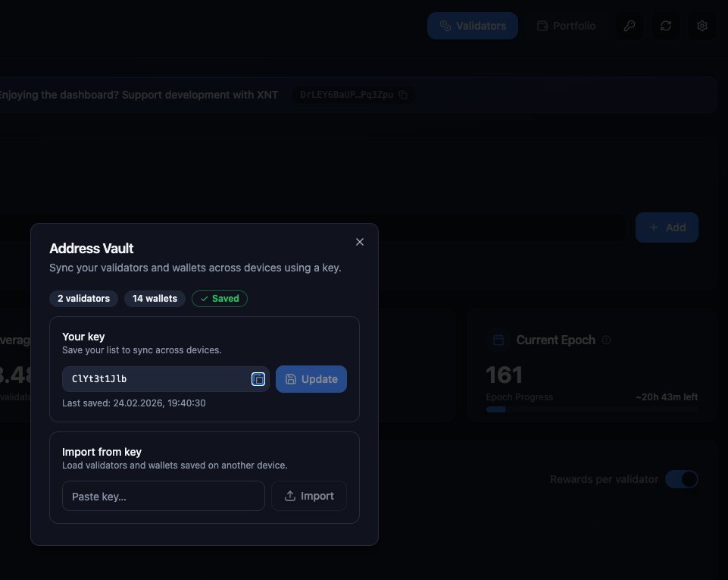Click the ~20h 43m left label
The height and width of the screenshot is (580, 728).
coord(667,397)
